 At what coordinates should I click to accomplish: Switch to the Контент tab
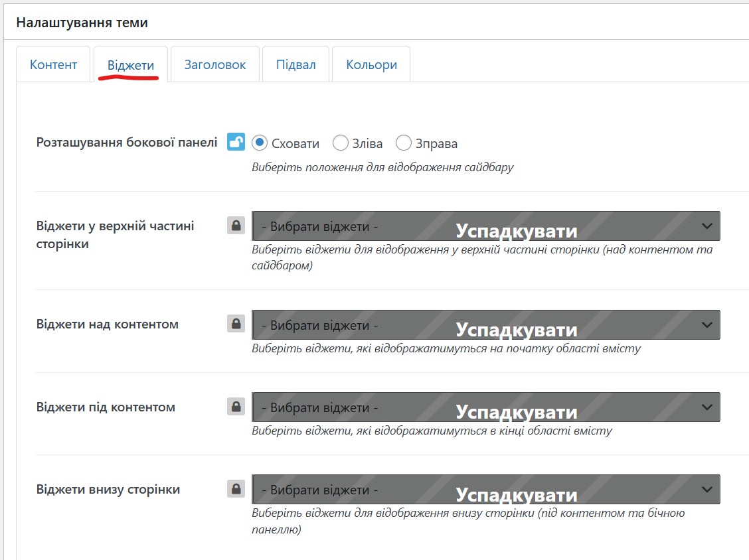click(53, 64)
